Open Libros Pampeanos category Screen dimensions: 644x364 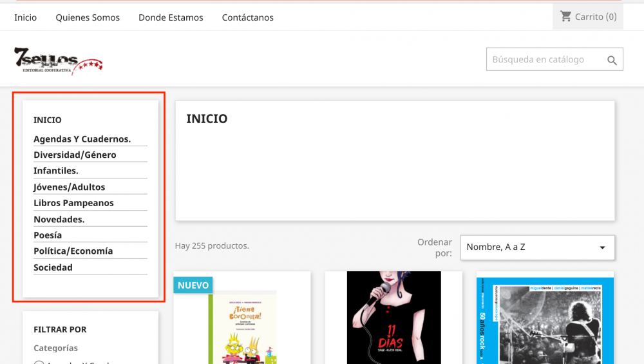[x=73, y=203]
